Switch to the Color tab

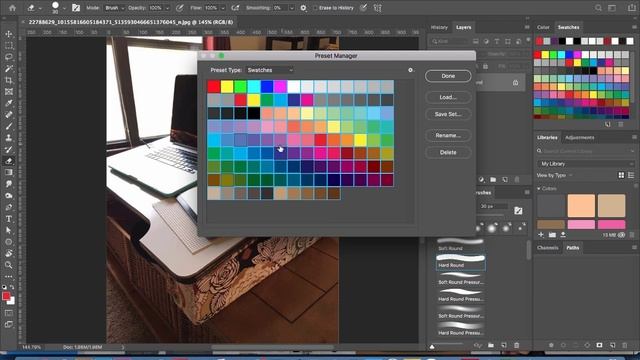(x=543, y=27)
